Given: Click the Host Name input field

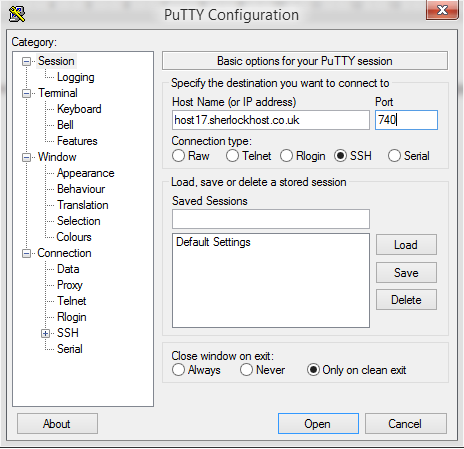Looking at the screenshot, I should 271,120.
